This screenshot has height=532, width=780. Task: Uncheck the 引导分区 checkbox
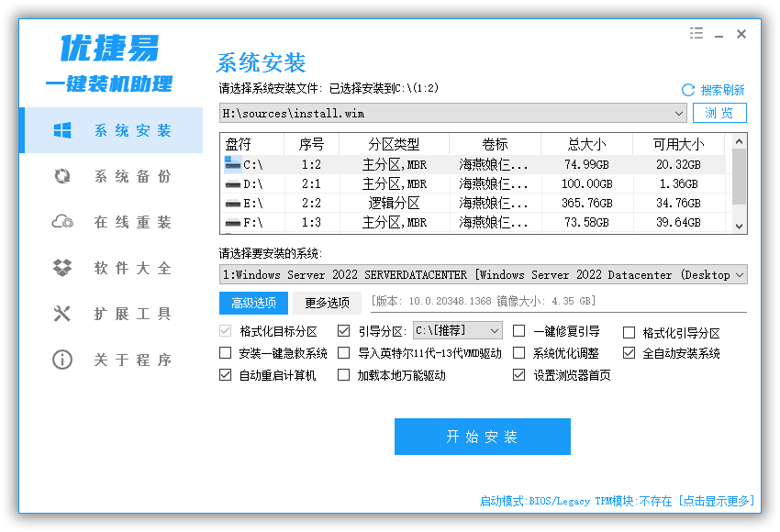344,330
